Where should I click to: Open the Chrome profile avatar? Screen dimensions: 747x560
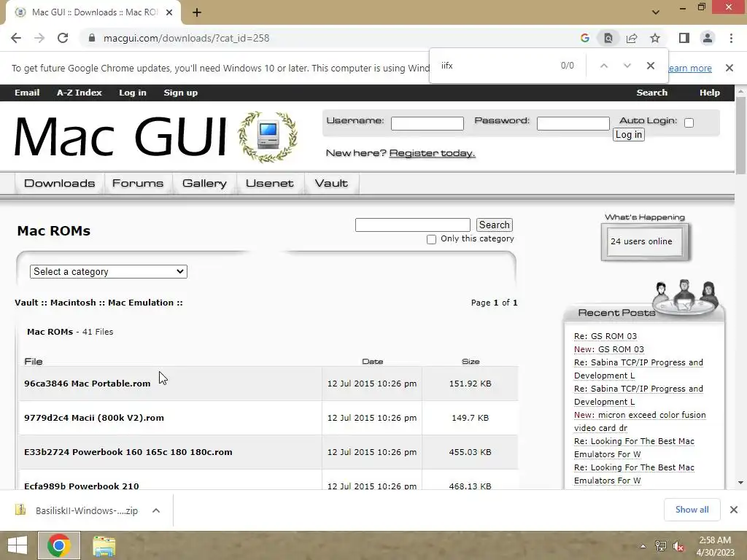[708, 38]
